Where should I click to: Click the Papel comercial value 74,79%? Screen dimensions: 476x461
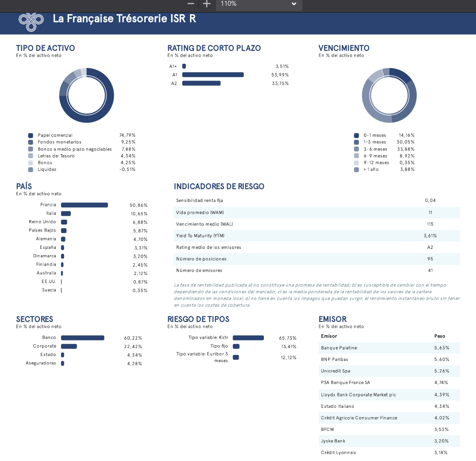[127, 136]
